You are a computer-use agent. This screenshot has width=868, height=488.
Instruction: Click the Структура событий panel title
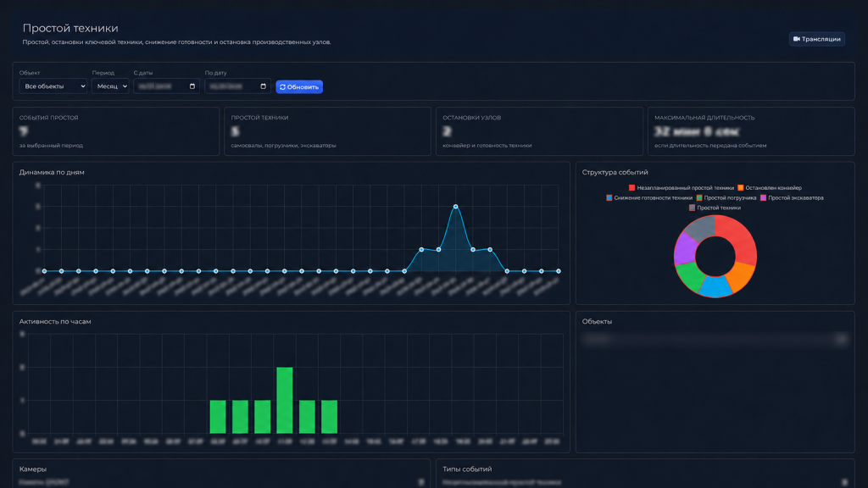tap(615, 172)
